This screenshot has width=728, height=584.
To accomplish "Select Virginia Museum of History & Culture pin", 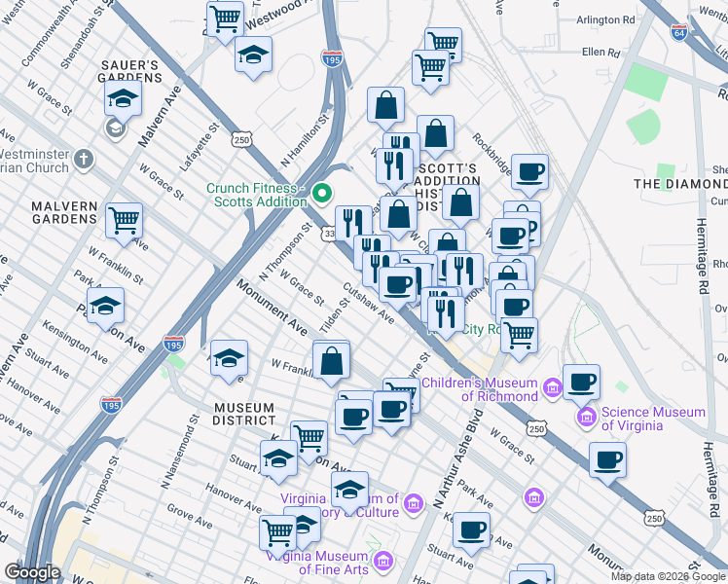I will click(x=414, y=503).
